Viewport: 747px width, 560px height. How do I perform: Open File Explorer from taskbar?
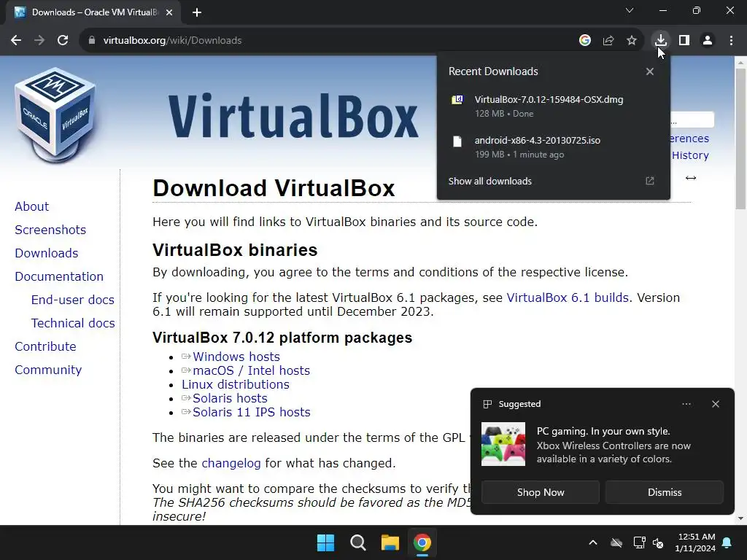[390, 542]
